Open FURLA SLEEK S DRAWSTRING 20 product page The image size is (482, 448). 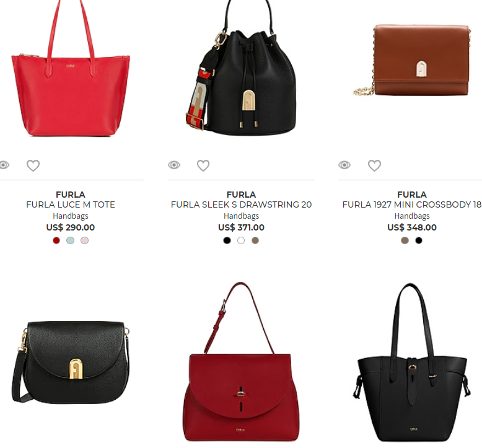pos(241,204)
